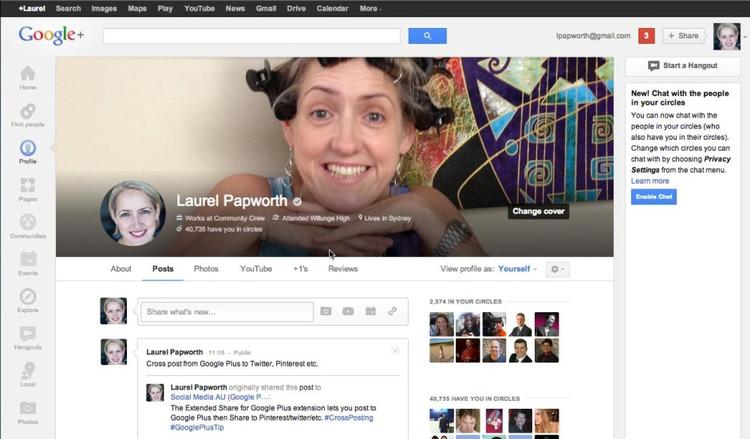
Task: Open Search in the top bar
Action: coord(68,9)
